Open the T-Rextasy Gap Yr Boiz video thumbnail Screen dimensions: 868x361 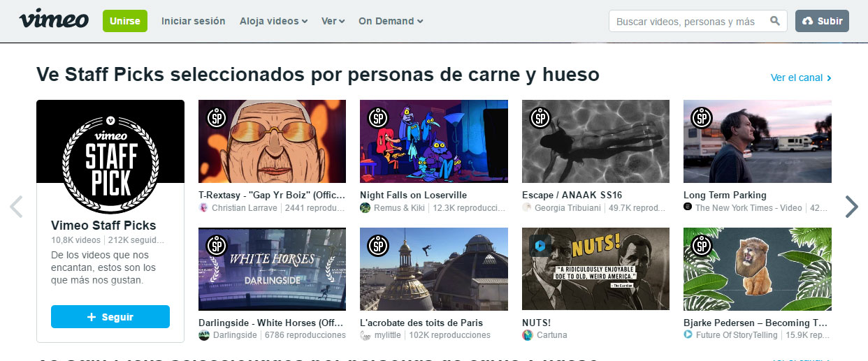[x=272, y=141]
